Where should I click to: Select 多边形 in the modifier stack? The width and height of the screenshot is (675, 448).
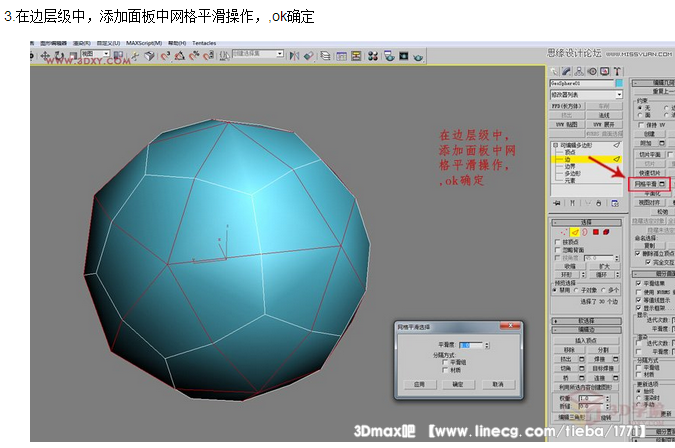(573, 173)
